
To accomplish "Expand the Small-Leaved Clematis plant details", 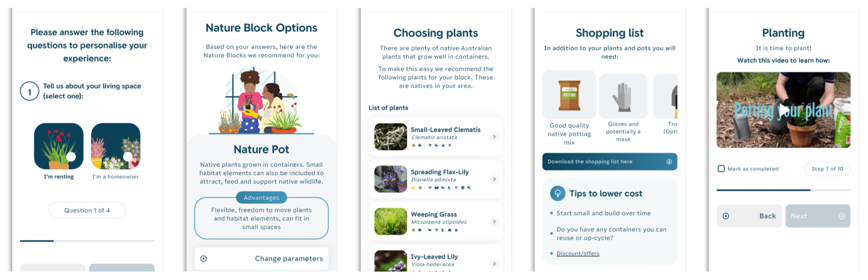I will coord(494,137).
